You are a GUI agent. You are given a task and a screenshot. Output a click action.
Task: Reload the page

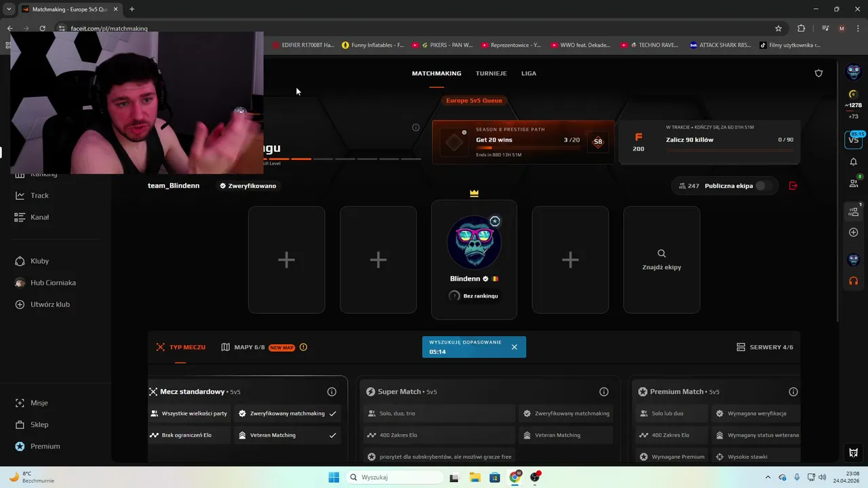(x=42, y=28)
